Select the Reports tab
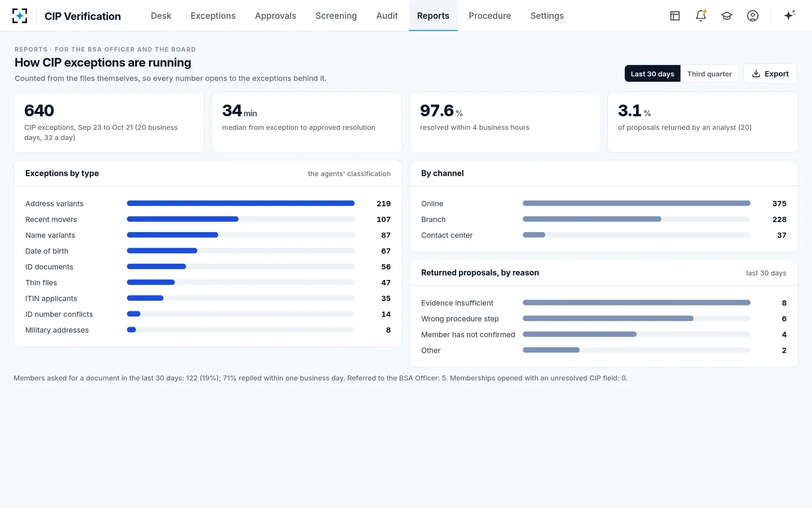Image resolution: width=812 pixels, height=508 pixels. point(433,16)
